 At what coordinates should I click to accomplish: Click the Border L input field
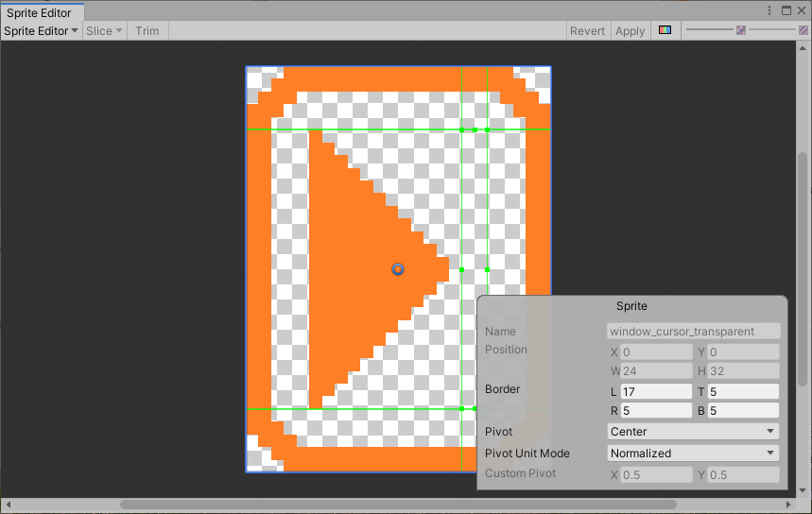click(656, 392)
